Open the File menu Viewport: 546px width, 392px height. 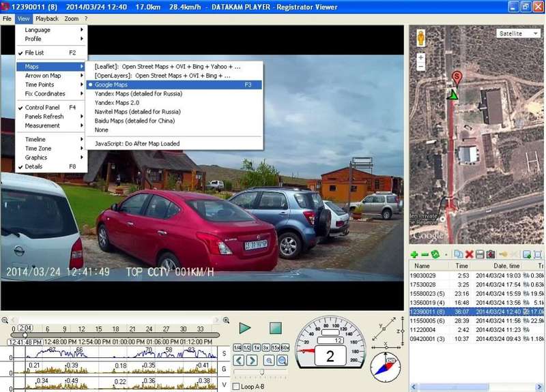click(7, 19)
